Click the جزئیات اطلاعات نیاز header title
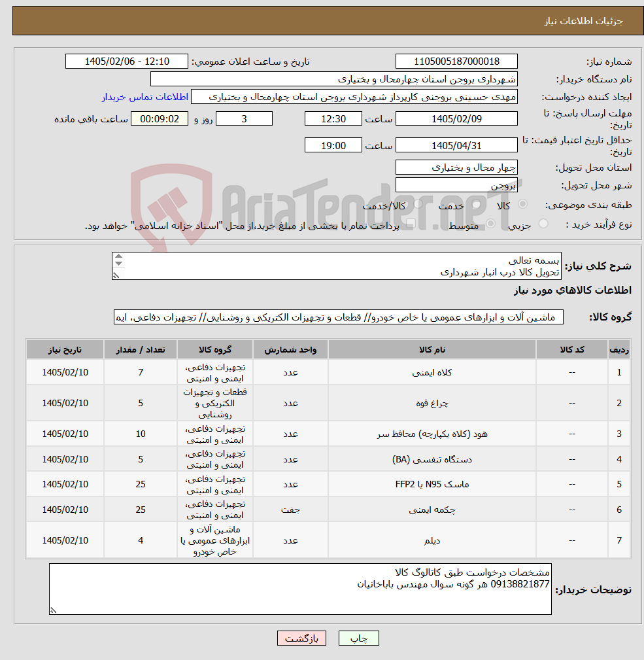 pyautogui.click(x=583, y=21)
